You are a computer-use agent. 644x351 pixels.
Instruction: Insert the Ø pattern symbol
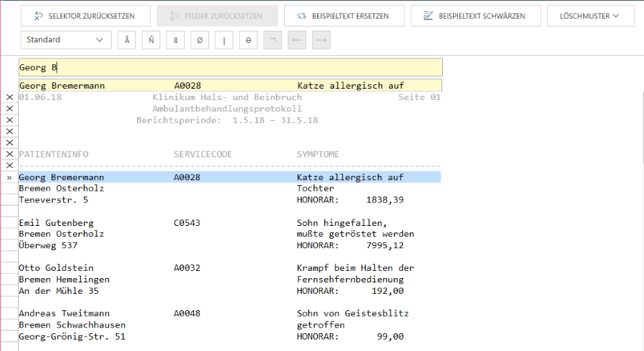point(200,40)
